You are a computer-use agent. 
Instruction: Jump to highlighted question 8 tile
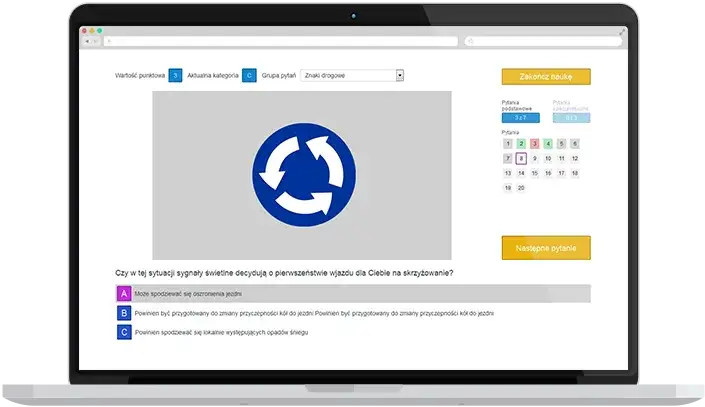(521, 159)
